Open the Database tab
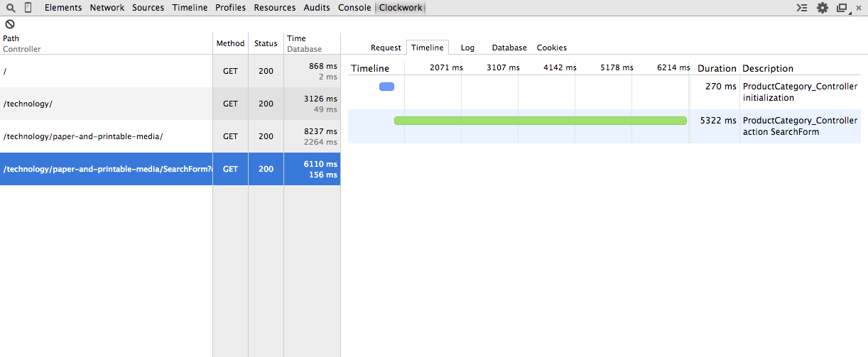Screen dimensions: 868x357 [x=509, y=48]
